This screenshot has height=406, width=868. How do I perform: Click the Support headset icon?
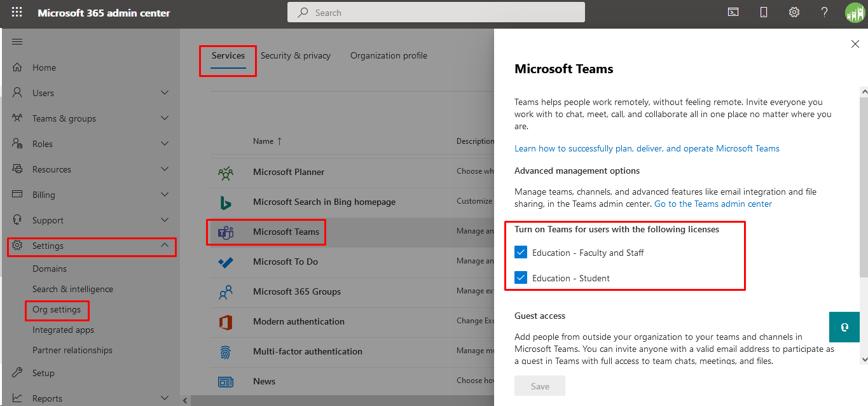tap(18, 220)
